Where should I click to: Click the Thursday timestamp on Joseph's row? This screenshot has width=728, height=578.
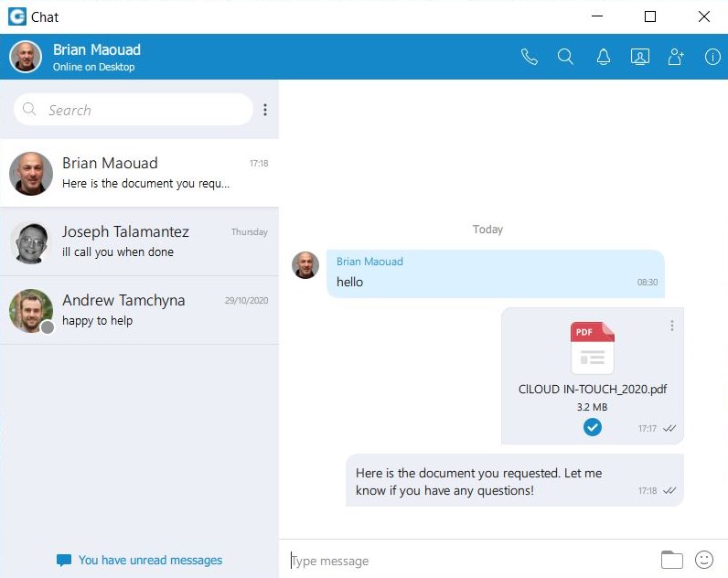click(250, 231)
